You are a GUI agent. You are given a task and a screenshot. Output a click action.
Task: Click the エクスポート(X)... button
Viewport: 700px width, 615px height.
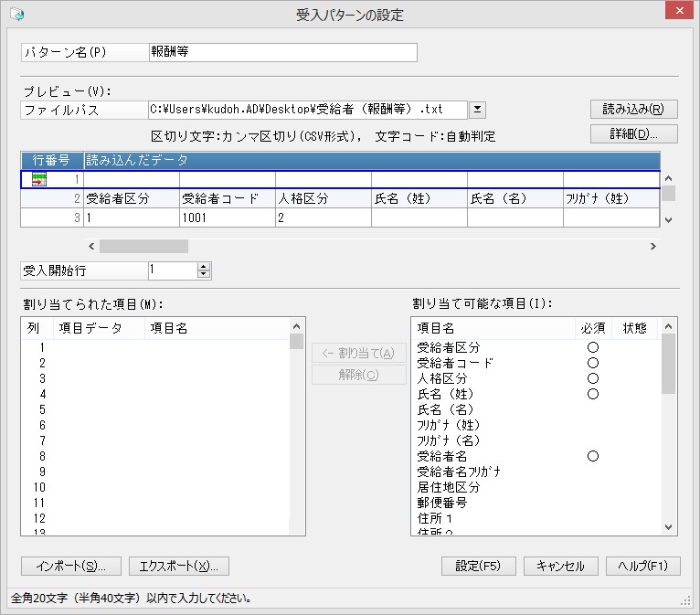179,567
